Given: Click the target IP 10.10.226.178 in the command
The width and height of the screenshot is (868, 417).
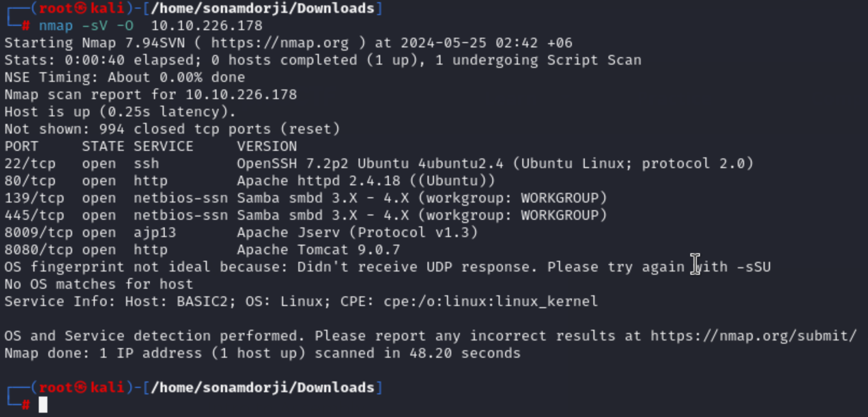Looking at the screenshot, I should [207, 25].
